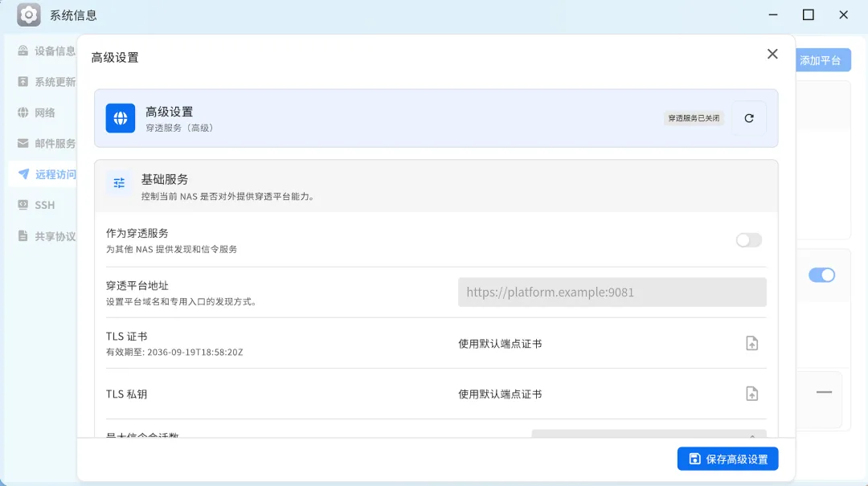Click the 添加平台 button

(x=821, y=59)
